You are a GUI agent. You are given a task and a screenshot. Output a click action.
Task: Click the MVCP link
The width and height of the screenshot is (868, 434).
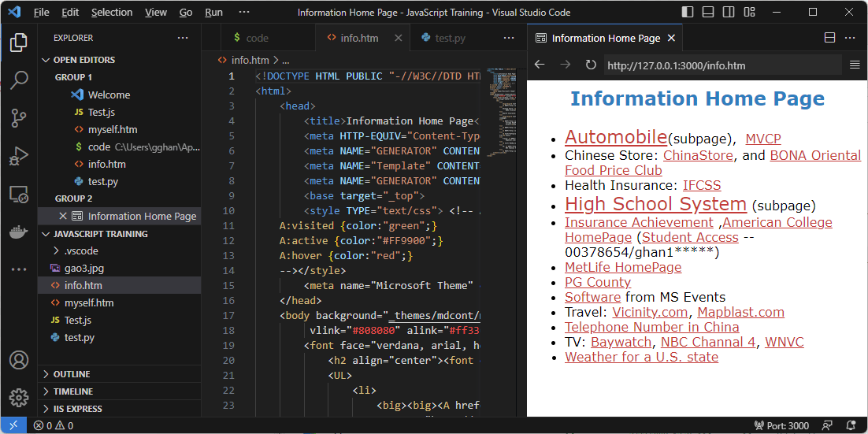click(762, 139)
